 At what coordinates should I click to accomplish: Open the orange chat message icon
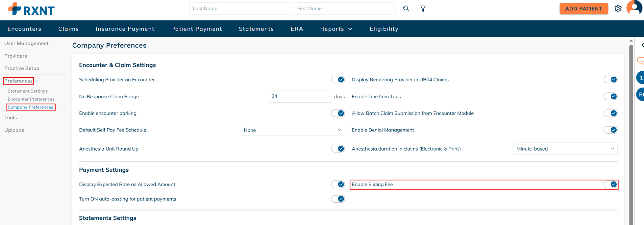(641, 60)
